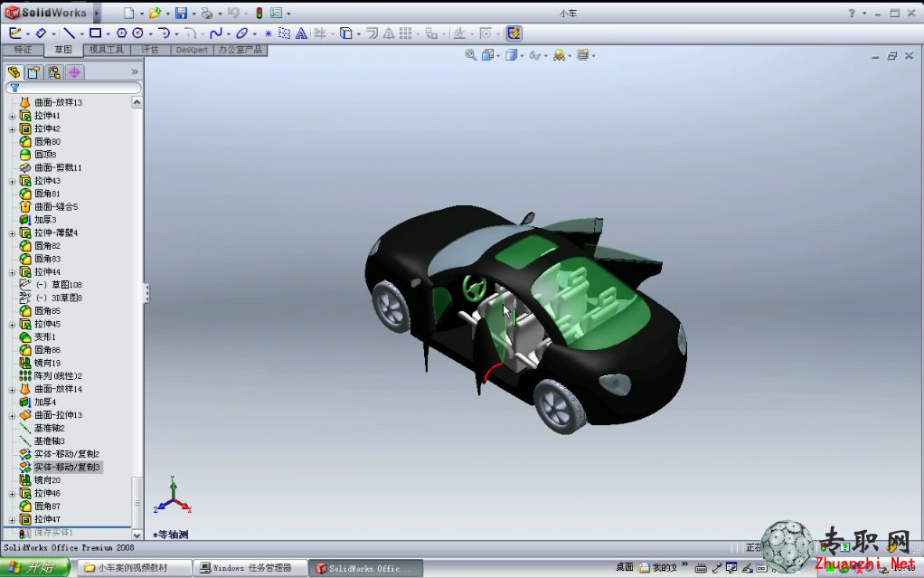
Task: Click the Hide/Show Items glasses icon
Action: pyautogui.click(x=534, y=55)
